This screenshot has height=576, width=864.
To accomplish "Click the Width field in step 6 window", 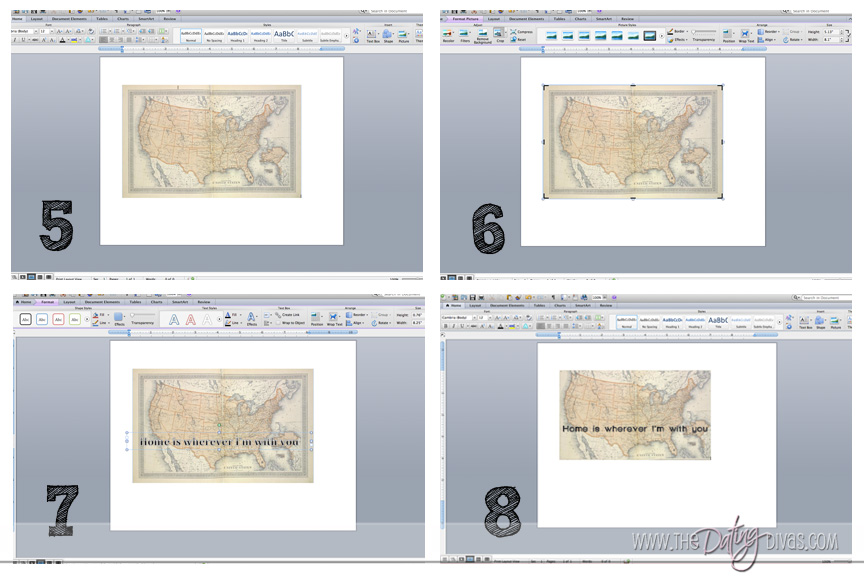I will point(832,40).
